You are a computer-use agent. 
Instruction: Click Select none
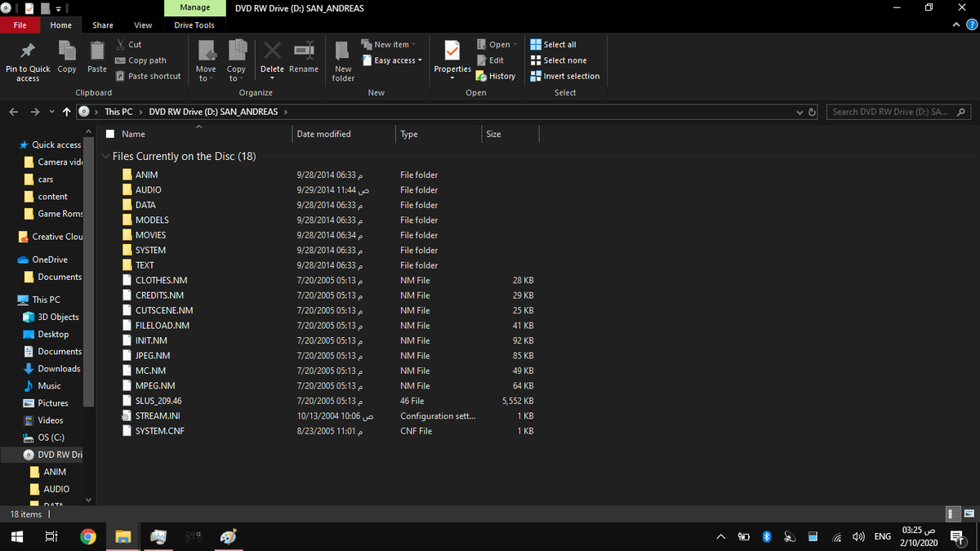[x=559, y=60]
